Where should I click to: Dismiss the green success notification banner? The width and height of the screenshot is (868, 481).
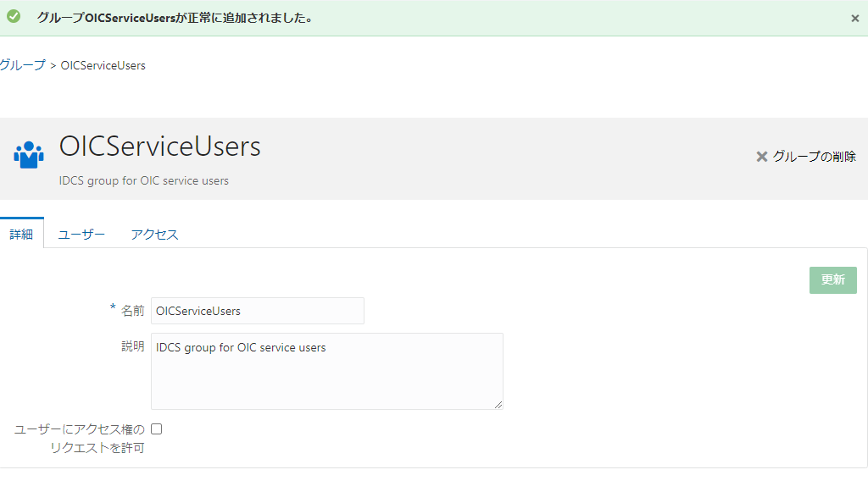pyautogui.click(x=854, y=18)
